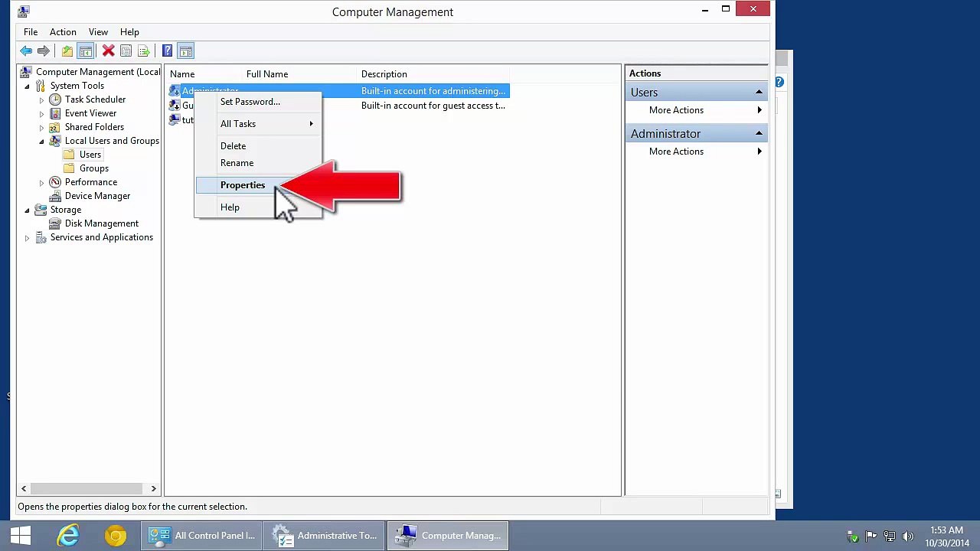
Task: Click the Properties toolbar icon
Action: point(126,51)
